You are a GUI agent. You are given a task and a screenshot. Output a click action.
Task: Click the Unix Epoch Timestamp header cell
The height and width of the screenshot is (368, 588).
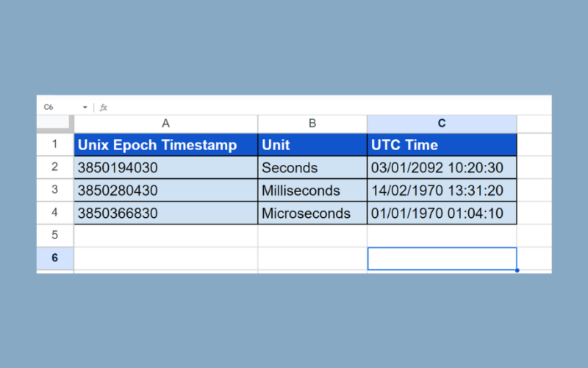(165, 145)
